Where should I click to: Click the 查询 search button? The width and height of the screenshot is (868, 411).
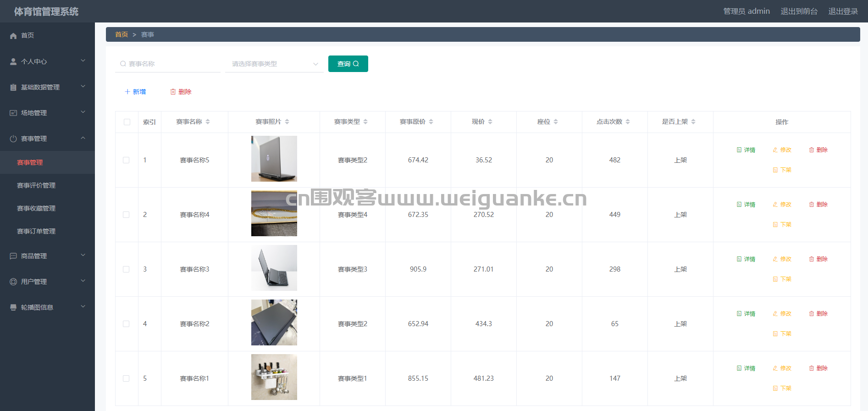click(x=348, y=64)
